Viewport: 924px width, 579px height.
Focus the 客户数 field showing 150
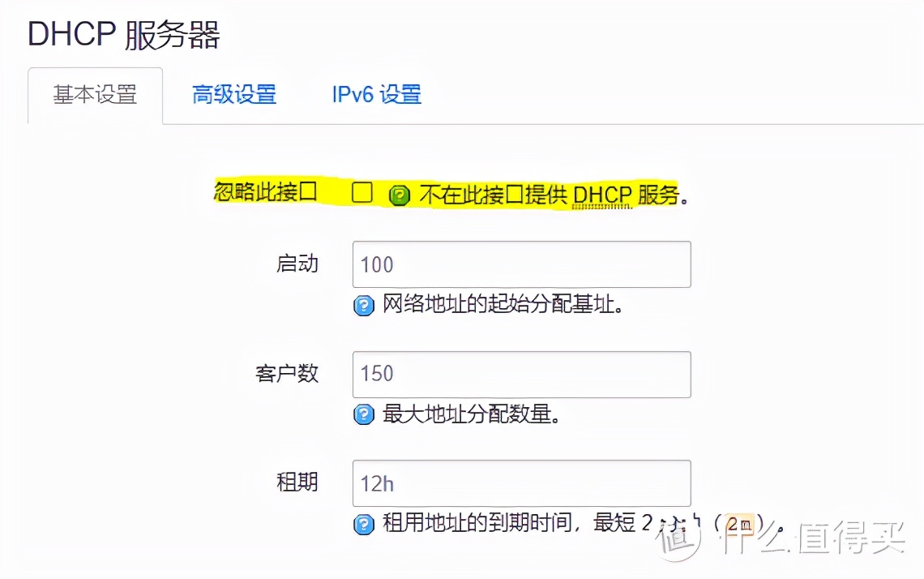(521, 374)
